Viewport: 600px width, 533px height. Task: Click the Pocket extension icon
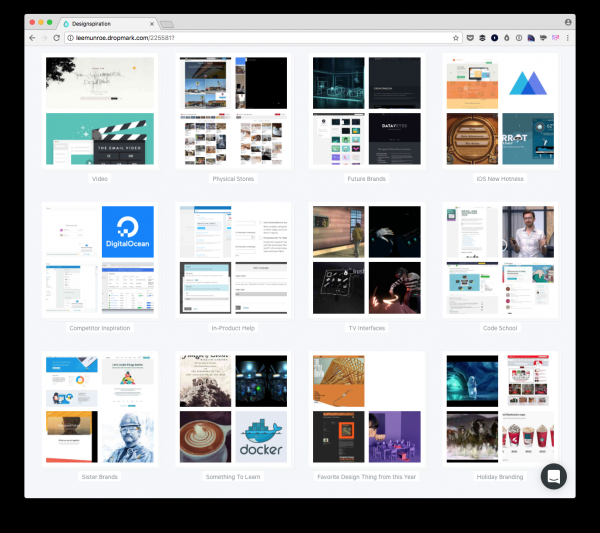point(471,37)
